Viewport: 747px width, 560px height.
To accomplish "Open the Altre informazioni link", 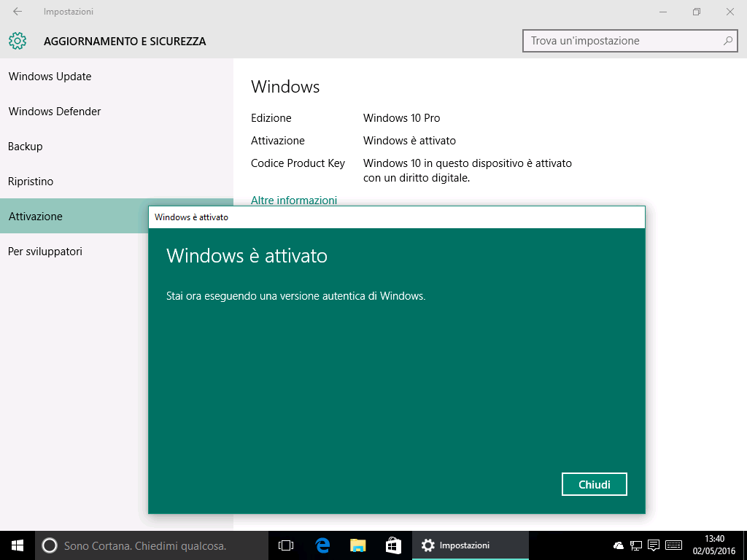I will 294,200.
